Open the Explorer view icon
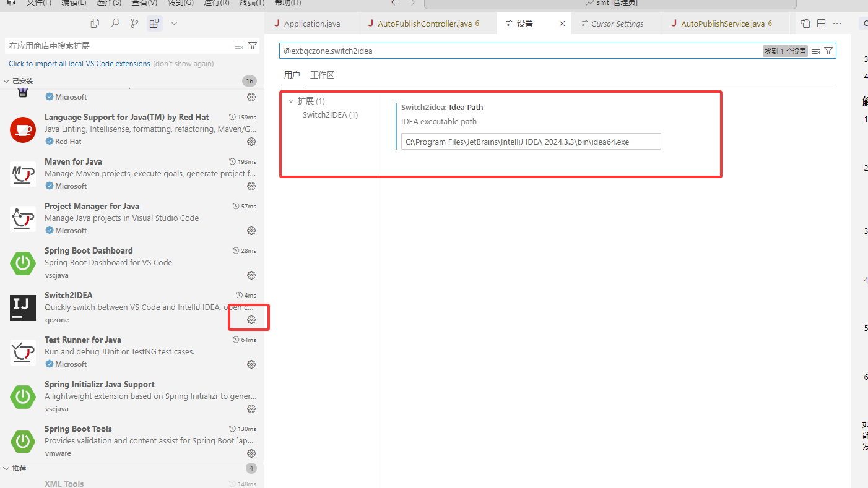Image resolution: width=868 pixels, height=488 pixels. tap(95, 24)
